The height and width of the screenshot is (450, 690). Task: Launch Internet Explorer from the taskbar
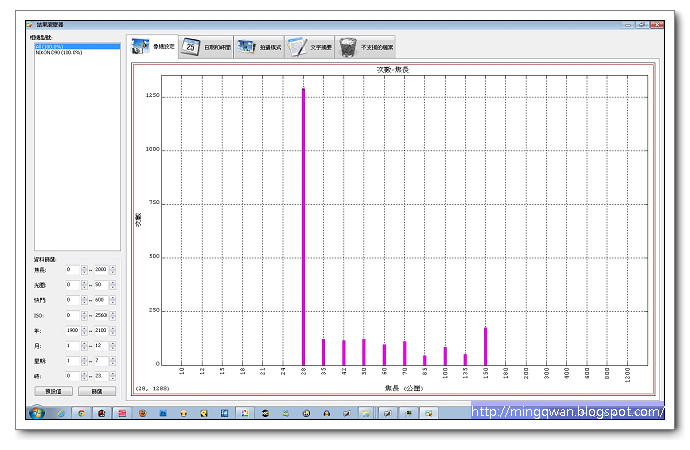click(61, 413)
